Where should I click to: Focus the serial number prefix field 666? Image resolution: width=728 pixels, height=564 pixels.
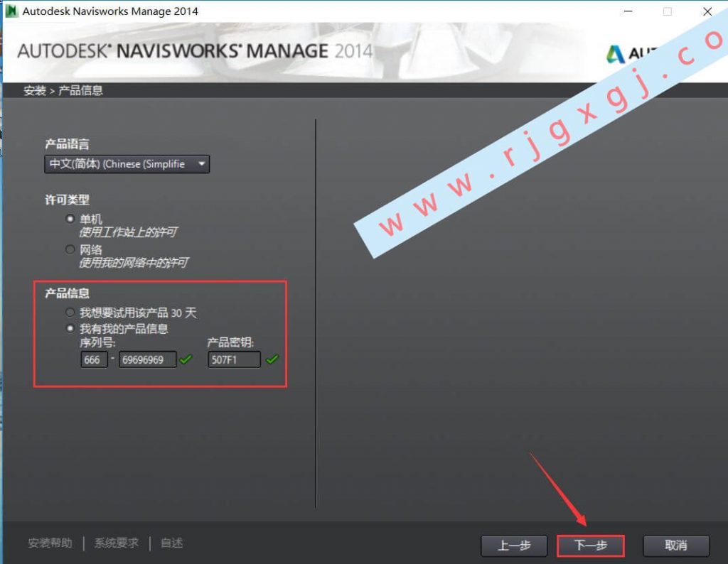95,359
